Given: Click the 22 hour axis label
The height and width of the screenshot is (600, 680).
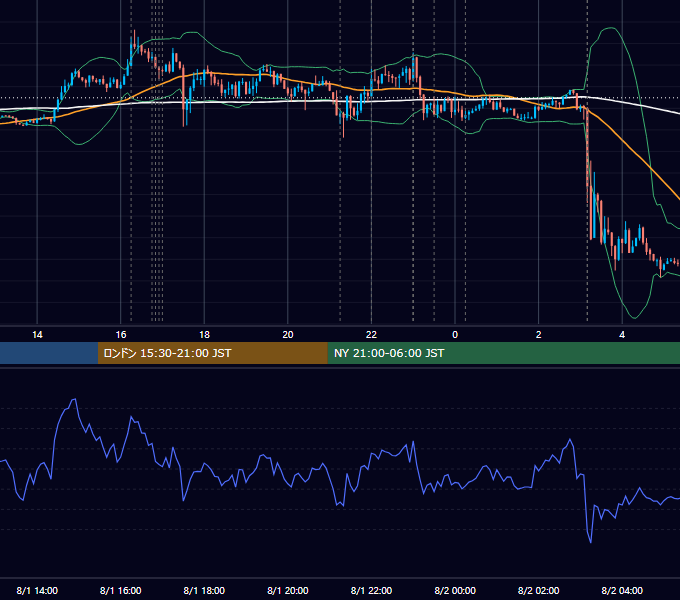Looking at the screenshot, I should pos(371,335).
